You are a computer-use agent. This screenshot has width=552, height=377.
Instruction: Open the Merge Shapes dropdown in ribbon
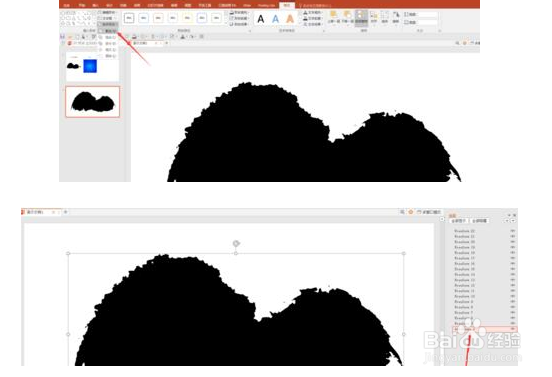pyautogui.click(x=107, y=24)
